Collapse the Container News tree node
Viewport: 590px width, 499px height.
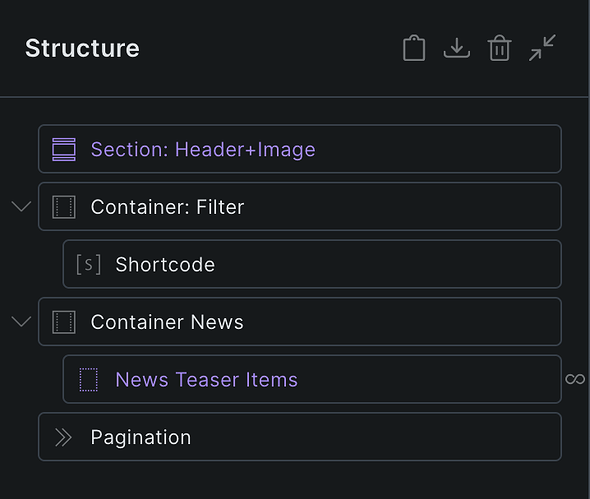click(x=21, y=321)
